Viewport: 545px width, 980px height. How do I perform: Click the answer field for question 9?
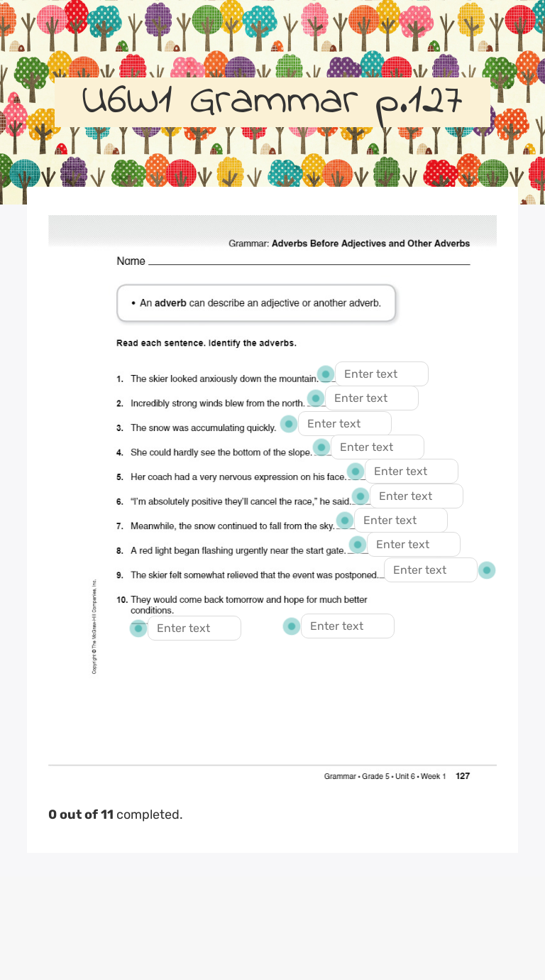[x=430, y=570]
